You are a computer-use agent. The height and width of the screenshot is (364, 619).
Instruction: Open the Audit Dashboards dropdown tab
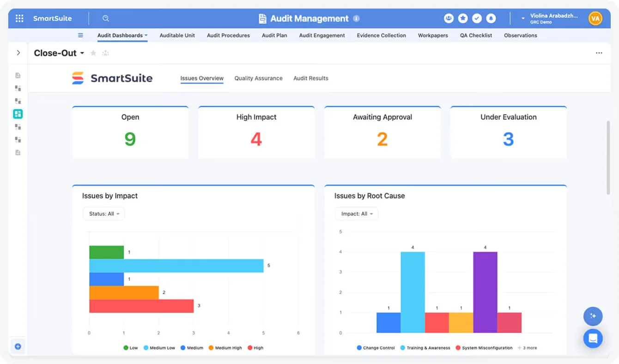(x=122, y=35)
